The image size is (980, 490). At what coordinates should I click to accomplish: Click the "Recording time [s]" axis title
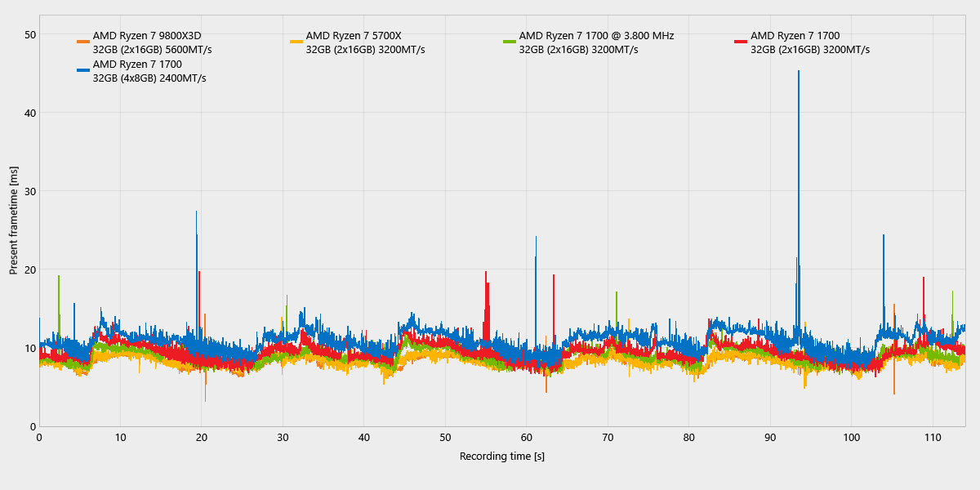click(502, 456)
